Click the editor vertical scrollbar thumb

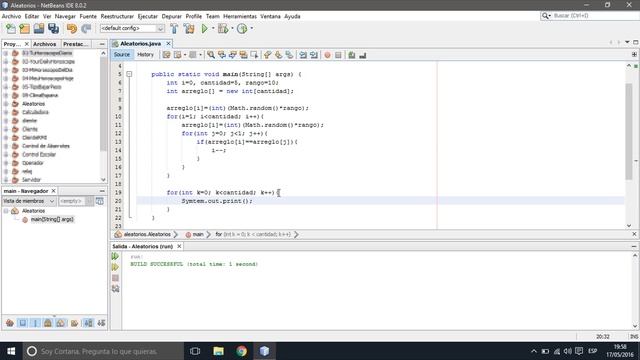[x=629, y=131]
